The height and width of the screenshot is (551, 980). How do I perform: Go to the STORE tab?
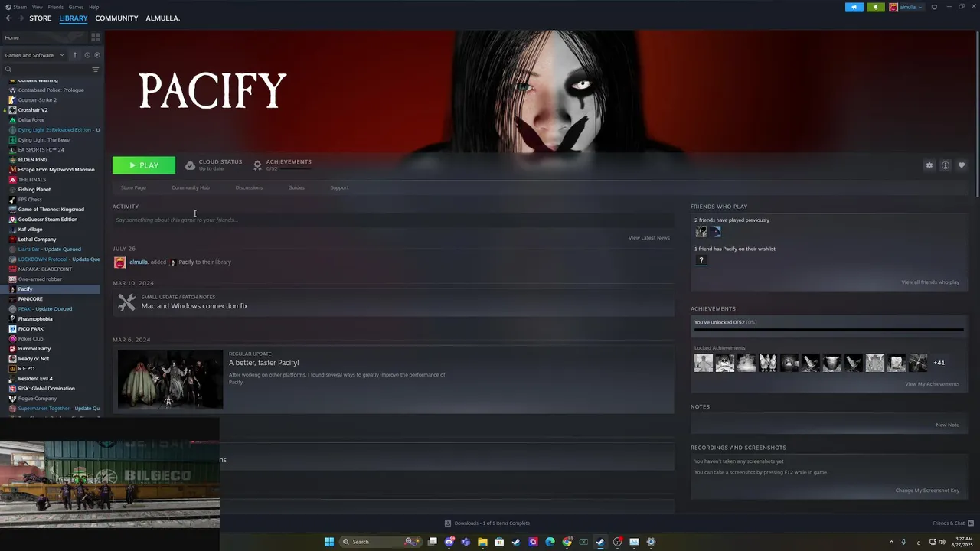click(41, 18)
